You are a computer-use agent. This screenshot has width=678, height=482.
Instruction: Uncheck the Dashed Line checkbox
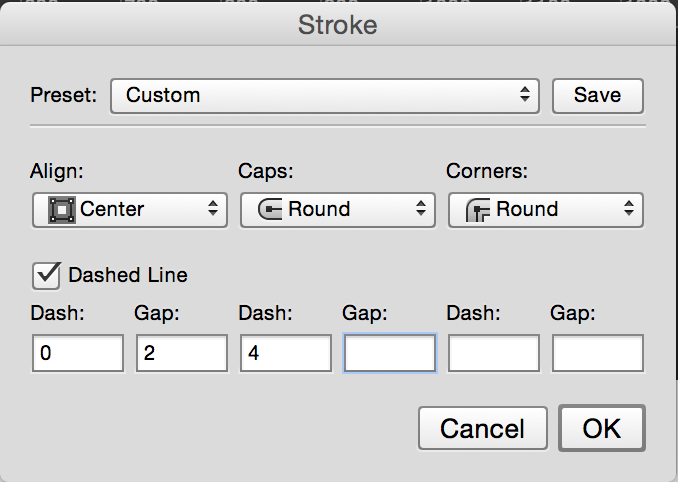pyautogui.click(x=46, y=275)
